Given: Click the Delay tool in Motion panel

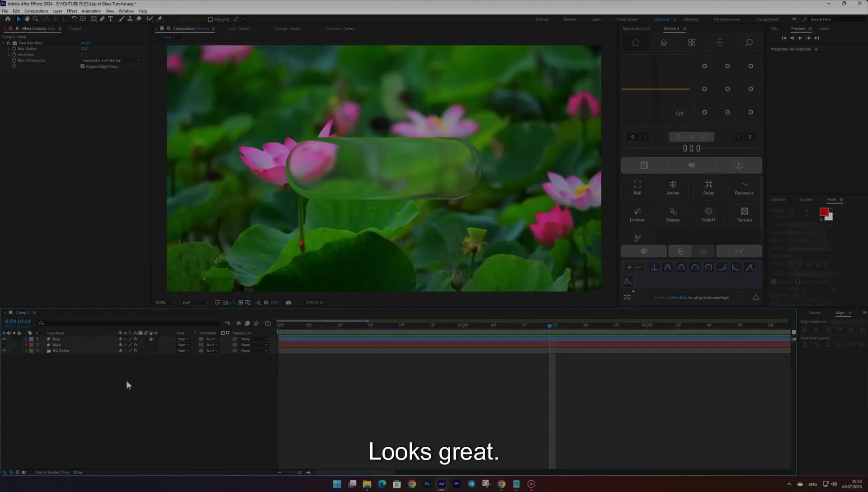Looking at the screenshot, I should (708, 188).
